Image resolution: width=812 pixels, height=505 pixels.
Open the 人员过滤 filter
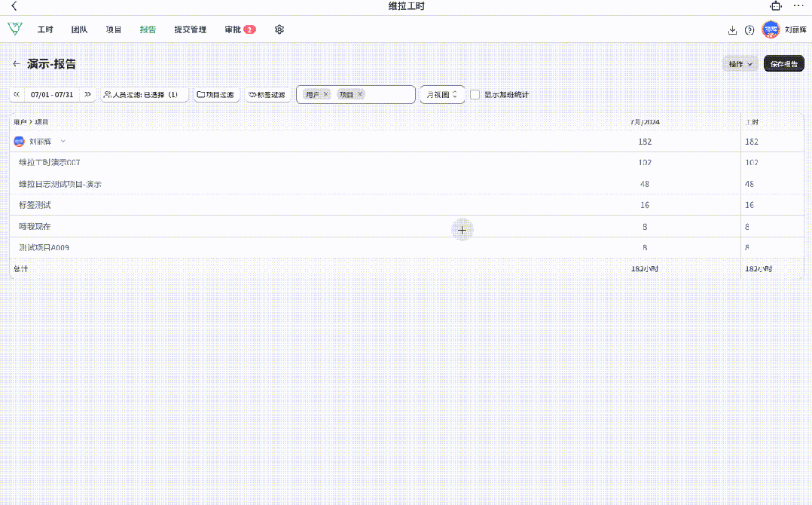coord(144,94)
